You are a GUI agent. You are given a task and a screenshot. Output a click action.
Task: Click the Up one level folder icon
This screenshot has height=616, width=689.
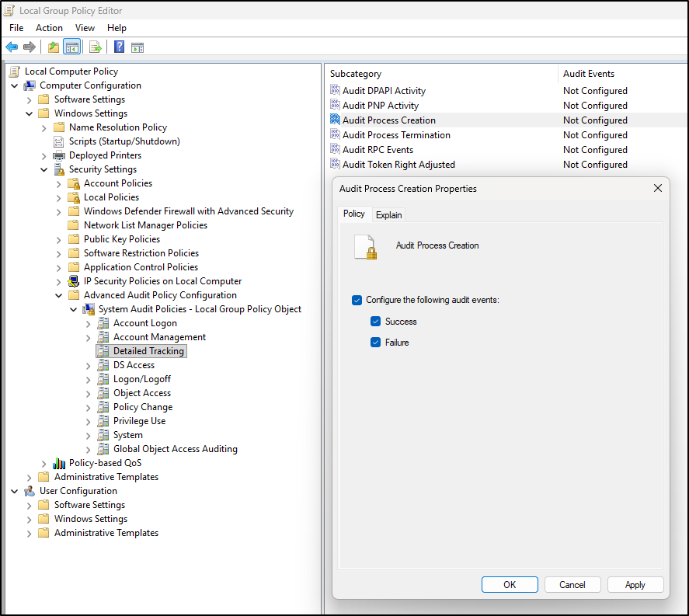click(x=53, y=47)
